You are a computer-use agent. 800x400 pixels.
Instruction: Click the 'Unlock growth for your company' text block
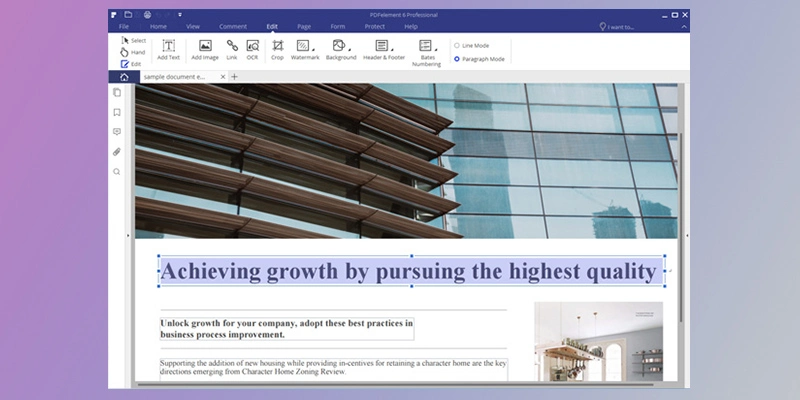tap(287, 329)
